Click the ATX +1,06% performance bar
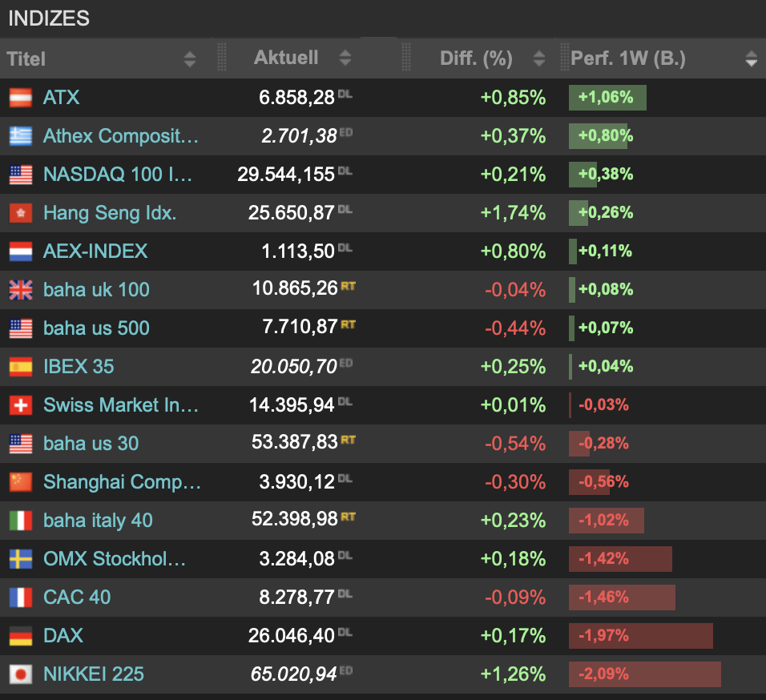 [x=607, y=98]
